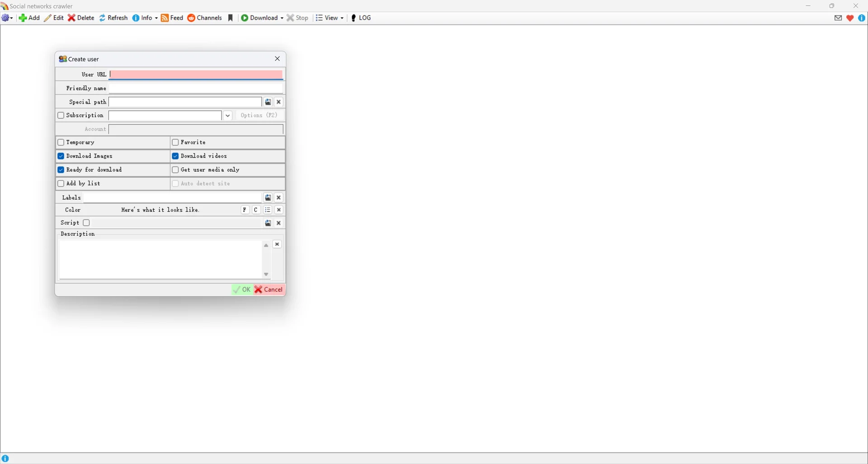The image size is (868, 464).
Task: Clear the Labels field with X icon
Action: tap(279, 198)
